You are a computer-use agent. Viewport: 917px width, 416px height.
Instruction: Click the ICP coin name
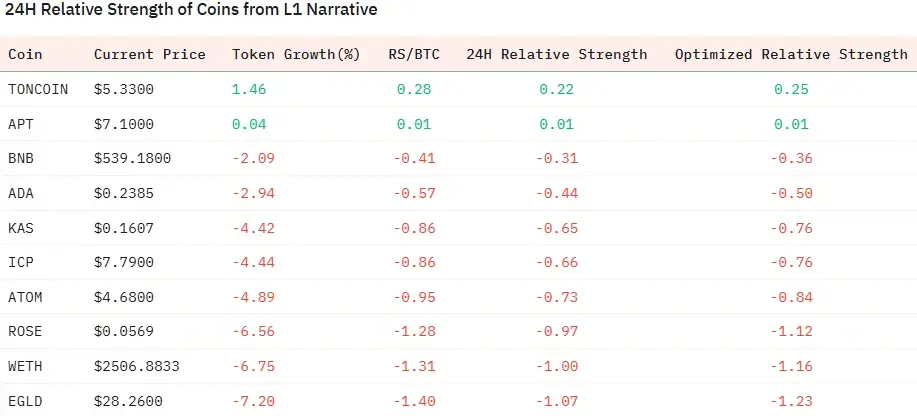[x=21, y=262]
